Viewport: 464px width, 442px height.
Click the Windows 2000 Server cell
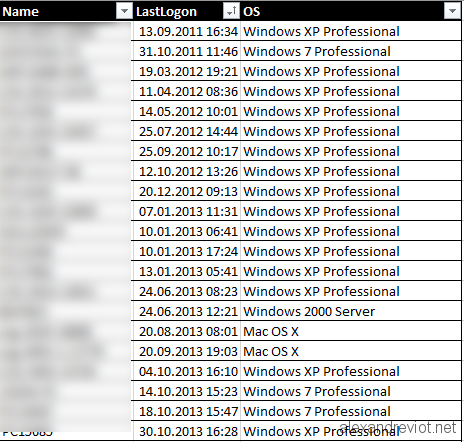[x=351, y=311]
